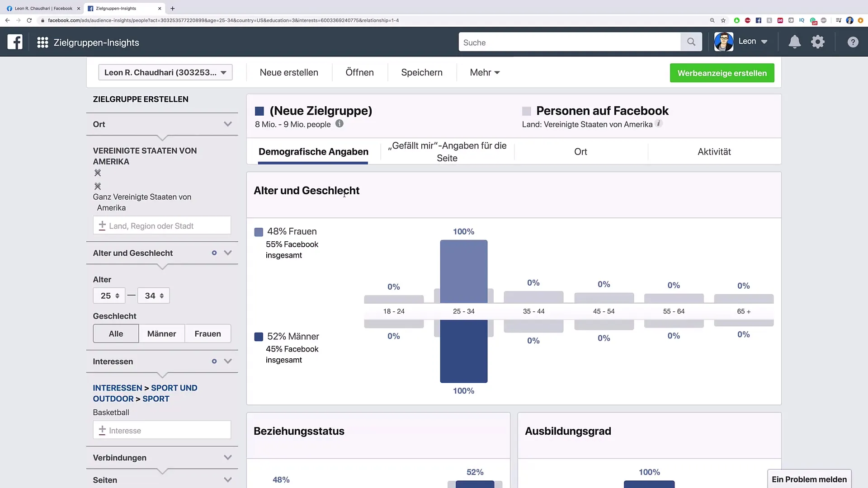Open the Leon R. Chaudhari account dropdown
This screenshot has width=868, height=488.
tap(165, 72)
